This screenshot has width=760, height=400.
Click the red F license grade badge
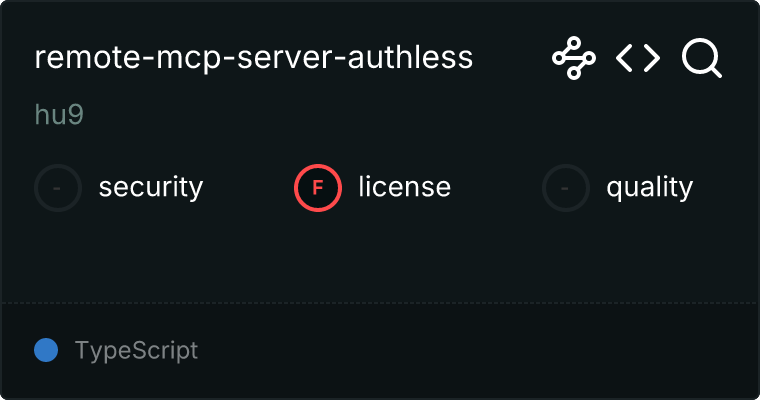[x=318, y=188]
